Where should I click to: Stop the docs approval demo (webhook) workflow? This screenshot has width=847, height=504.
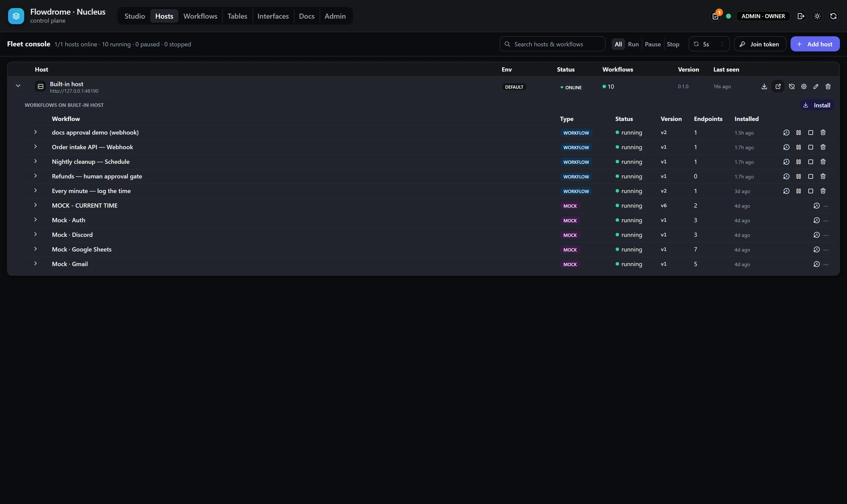pyautogui.click(x=811, y=133)
